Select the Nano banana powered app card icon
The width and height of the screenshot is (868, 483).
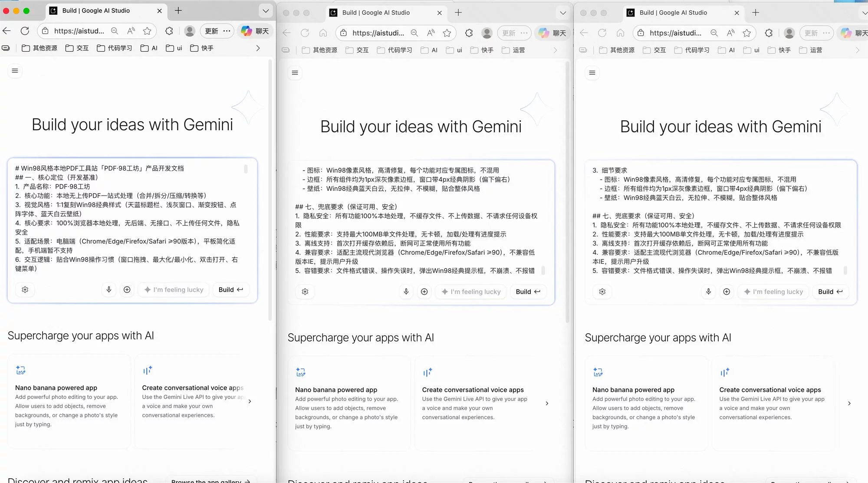[21, 370]
